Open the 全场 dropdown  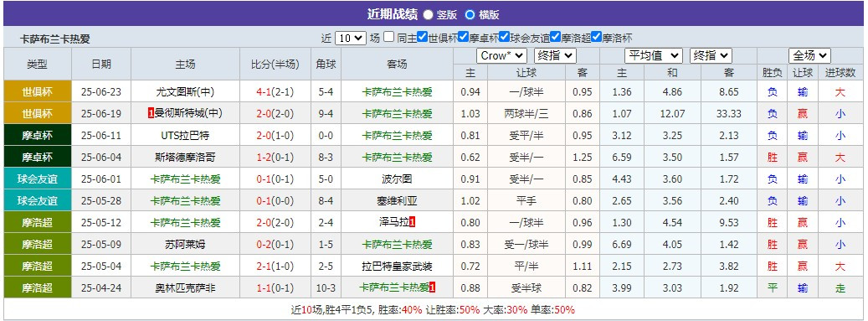(x=810, y=55)
